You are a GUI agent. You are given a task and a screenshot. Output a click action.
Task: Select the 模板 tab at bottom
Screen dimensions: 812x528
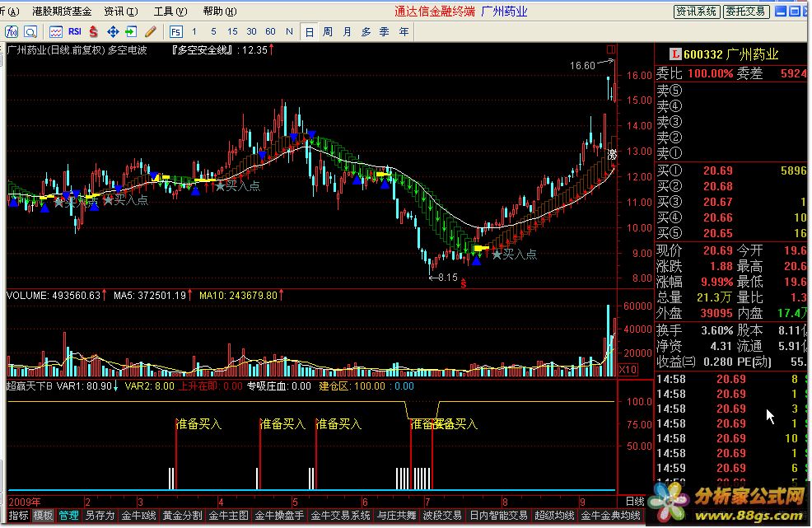(x=43, y=516)
